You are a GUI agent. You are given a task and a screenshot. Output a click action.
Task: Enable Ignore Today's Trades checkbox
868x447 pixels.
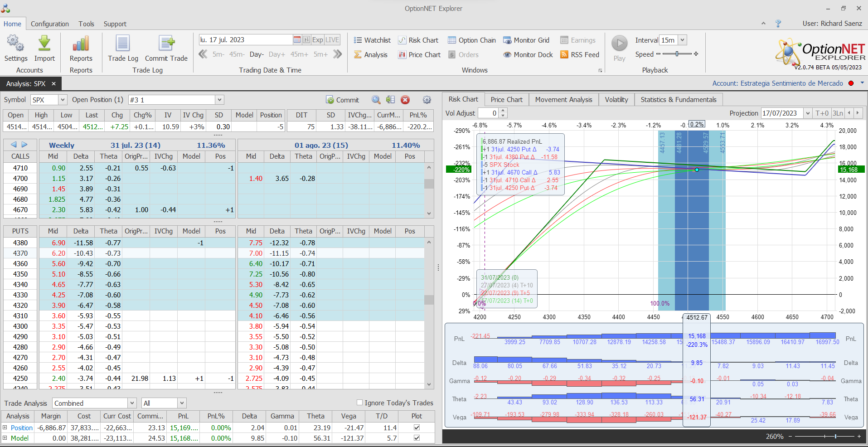pyautogui.click(x=359, y=403)
